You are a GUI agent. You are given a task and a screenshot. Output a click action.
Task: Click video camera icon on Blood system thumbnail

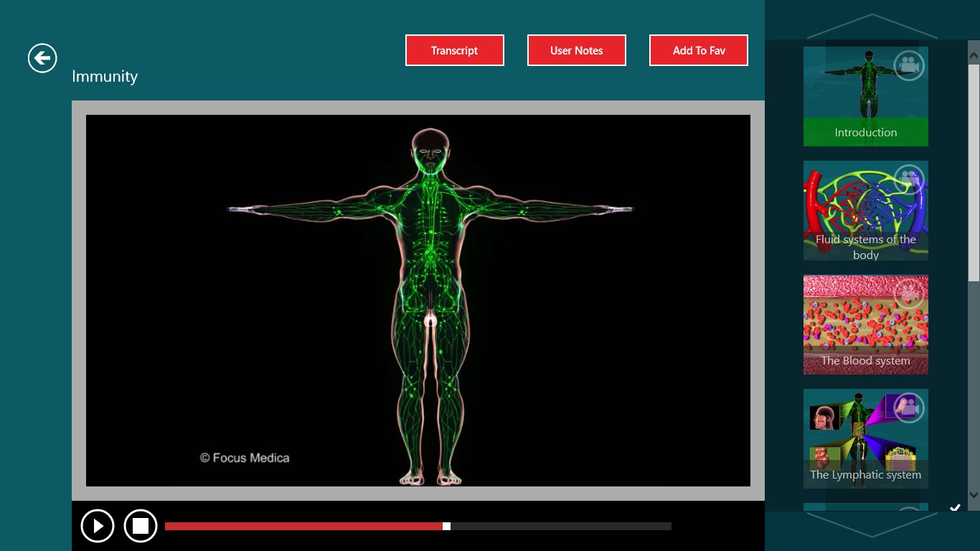click(x=909, y=293)
